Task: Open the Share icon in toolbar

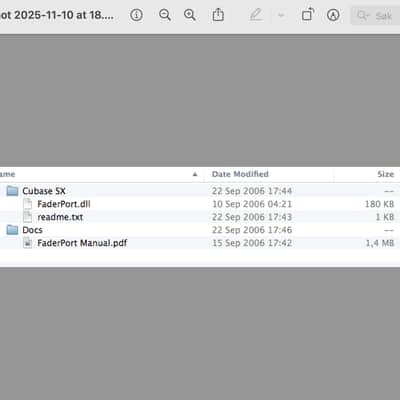Action: coord(218,15)
